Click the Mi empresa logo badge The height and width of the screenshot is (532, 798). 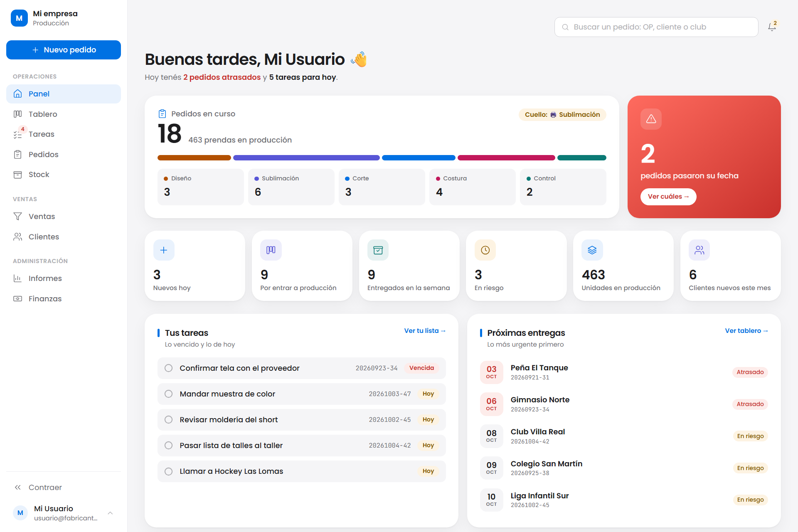pyautogui.click(x=19, y=18)
